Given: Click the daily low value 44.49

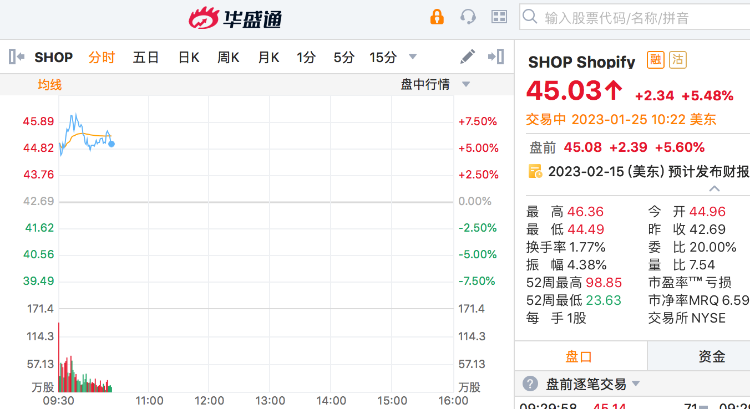Looking at the screenshot, I should (586, 229).
